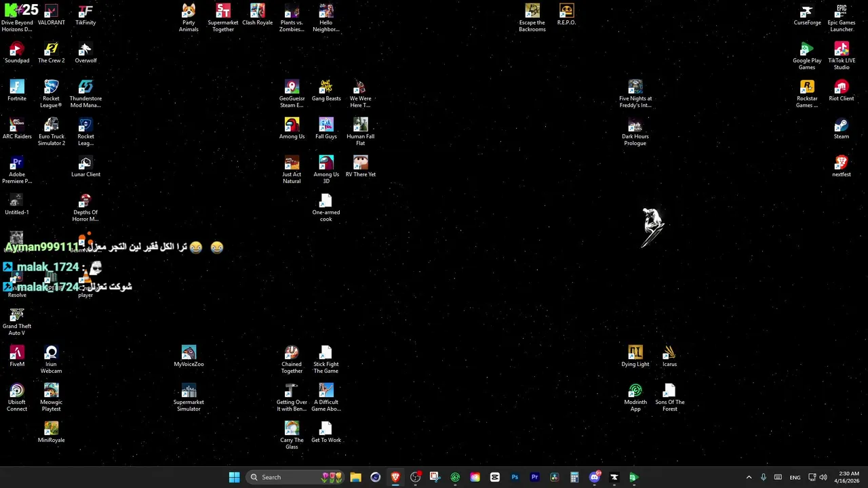The width and height of the screenshot is (868, 488).
Task: Select the Stick Fight The Game icon
Action: 326,360
